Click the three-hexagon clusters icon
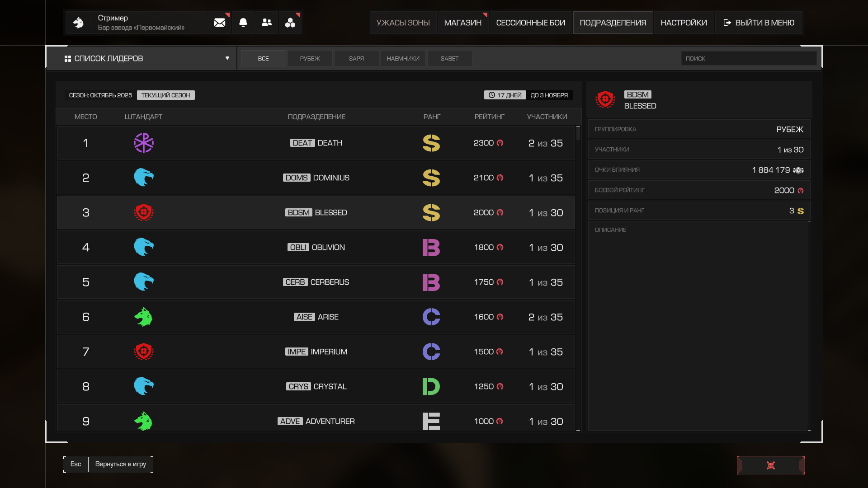The height and width of the screenshot is (488, 868). (290, 23)
